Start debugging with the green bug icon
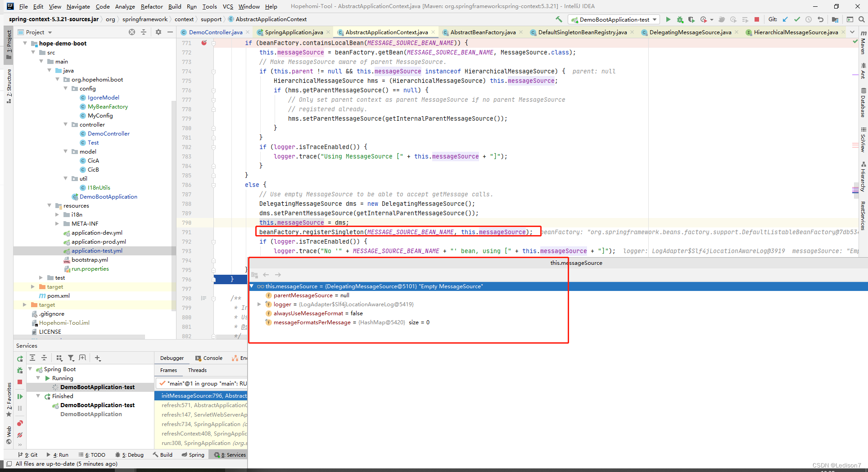Image resolution: width=868 pixels, height=472 pixels. (680, 19)
